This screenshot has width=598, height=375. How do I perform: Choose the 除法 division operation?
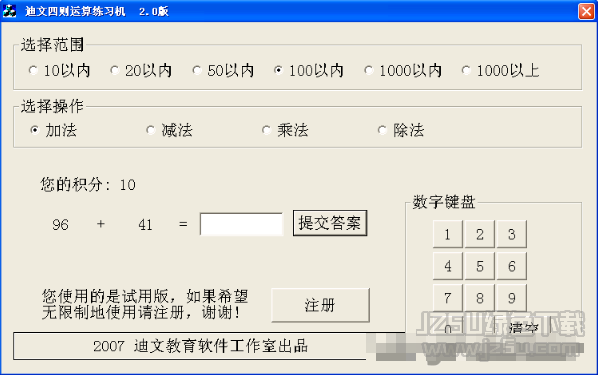tap(401, 130)
